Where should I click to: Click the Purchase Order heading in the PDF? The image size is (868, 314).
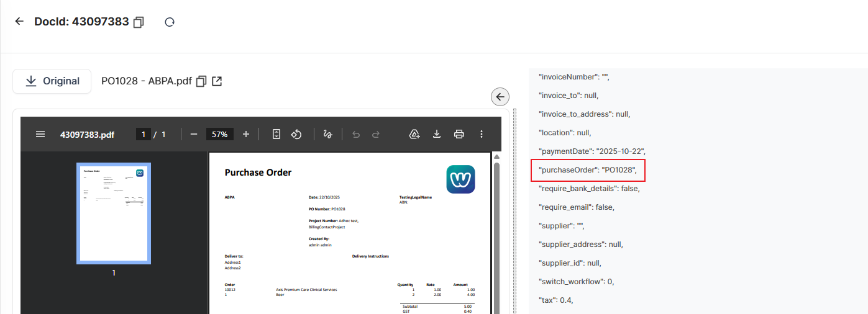pyautogui.click(x=258, y=173)
